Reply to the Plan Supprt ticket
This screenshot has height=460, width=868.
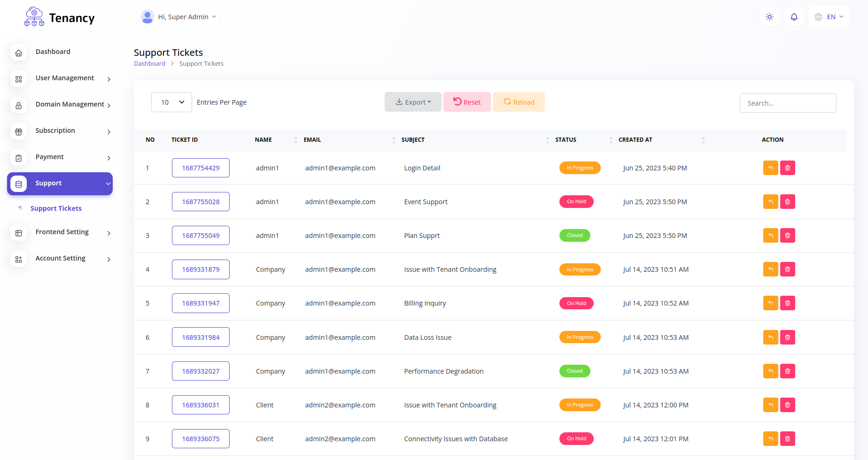click(771, 235)
